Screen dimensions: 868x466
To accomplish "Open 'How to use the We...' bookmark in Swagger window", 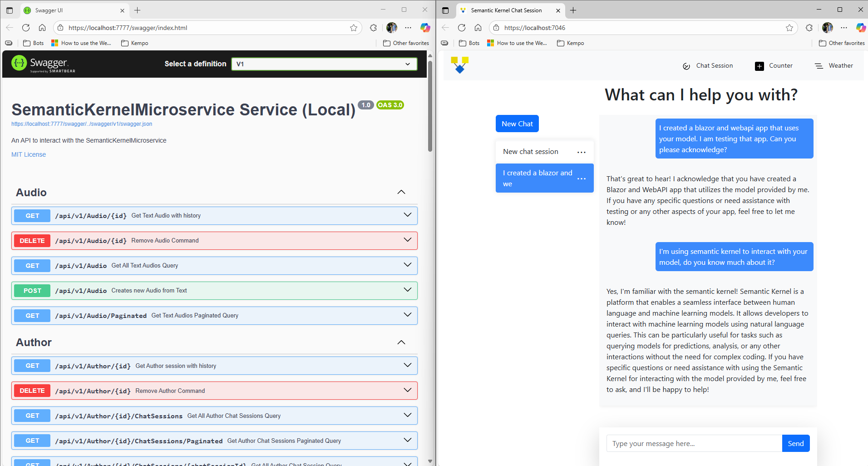I will (81, 43).
